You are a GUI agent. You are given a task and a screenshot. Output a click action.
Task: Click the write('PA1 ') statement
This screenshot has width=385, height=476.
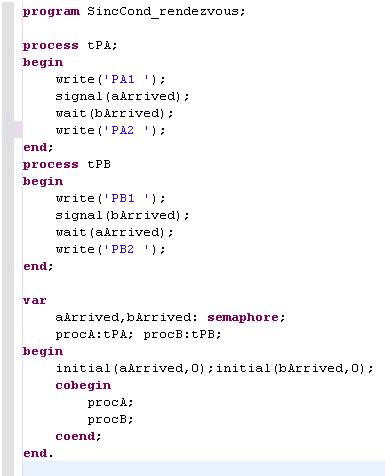click(x=110, y=79)
